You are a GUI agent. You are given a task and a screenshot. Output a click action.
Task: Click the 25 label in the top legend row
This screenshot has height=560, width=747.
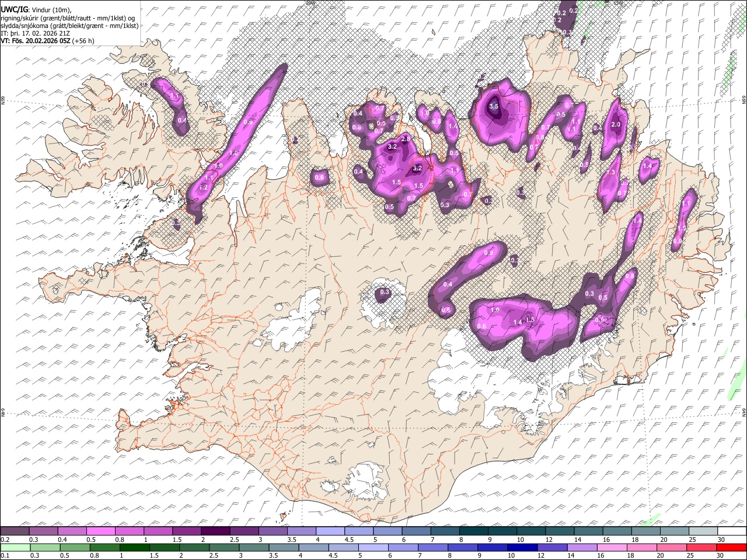pos(692,540)
